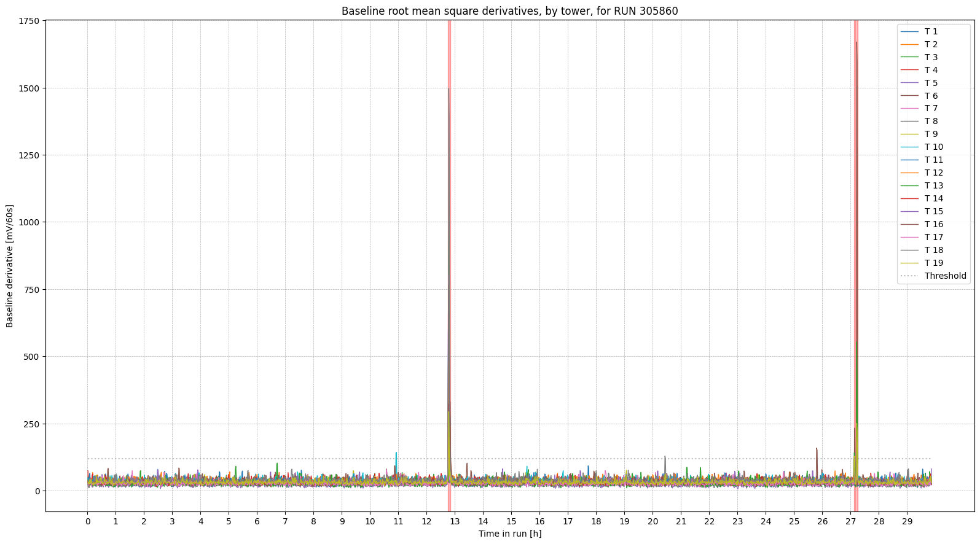This screenshot has width=980, height=544.
Task: Click the cyan spike near hour 11
Action: coord(396,453)
